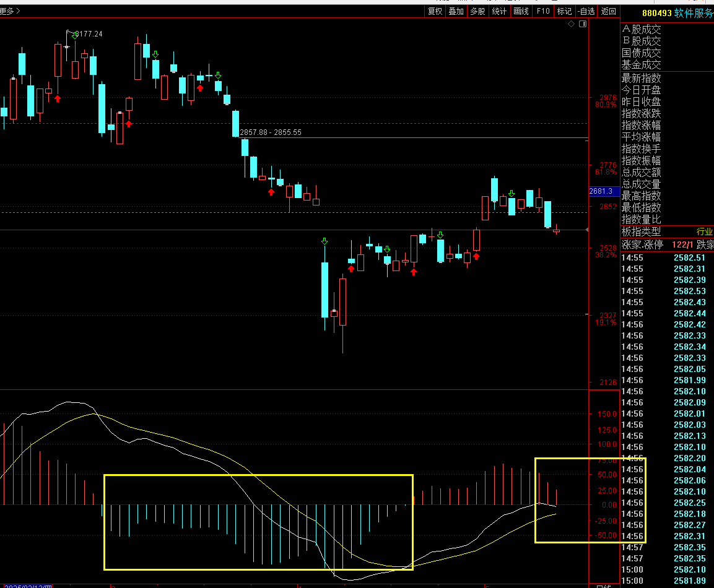
Task: Click the 返回 back button
Action: tap(608, 11)
